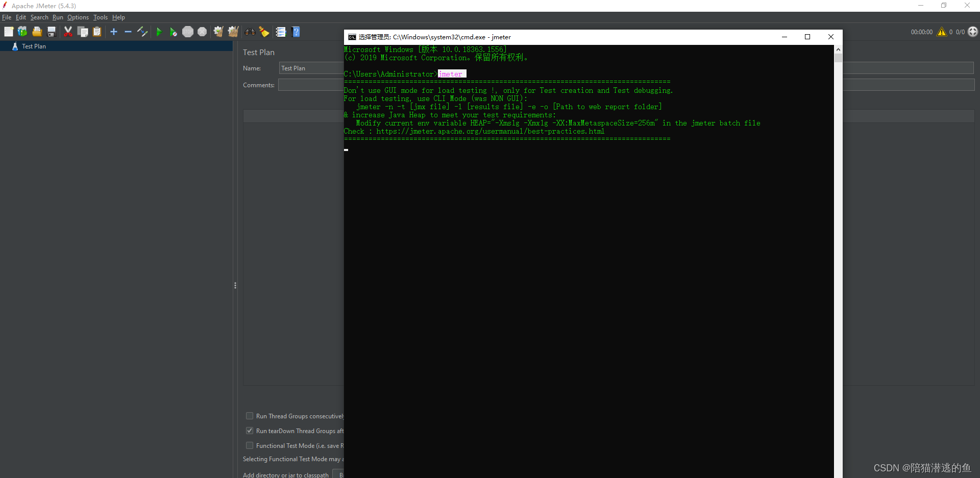980x478 pixels.
Task: Open the Function Helper dialog icon
Action: [x=281, y=32]
